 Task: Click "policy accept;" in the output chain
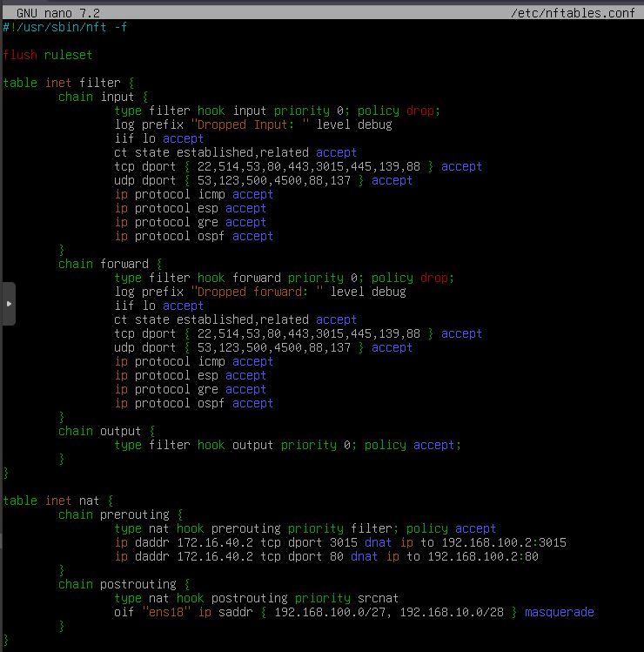click(413, 445)
